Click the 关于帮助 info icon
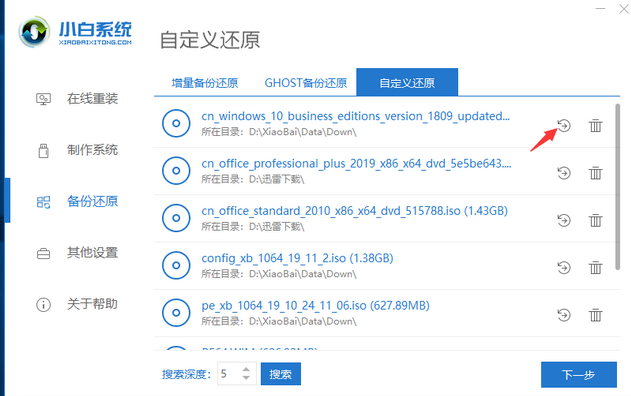The width and height of the screenshot is (631, 396). 43,305
